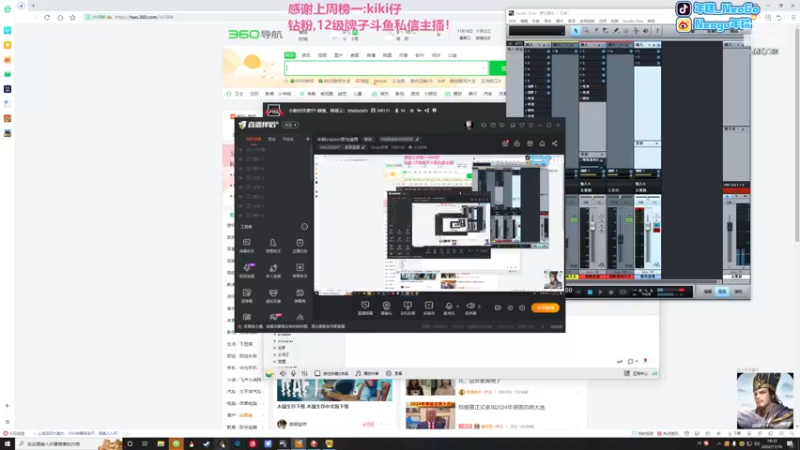
Task: Click the 360 navigation logo
Action: (x=255, y=35)
